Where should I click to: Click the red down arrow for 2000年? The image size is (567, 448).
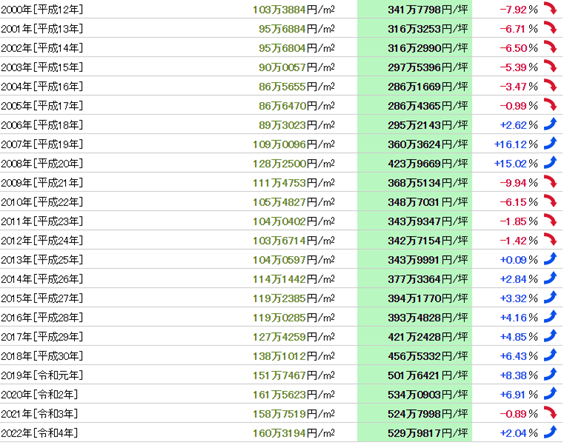(x=550, y=9)
